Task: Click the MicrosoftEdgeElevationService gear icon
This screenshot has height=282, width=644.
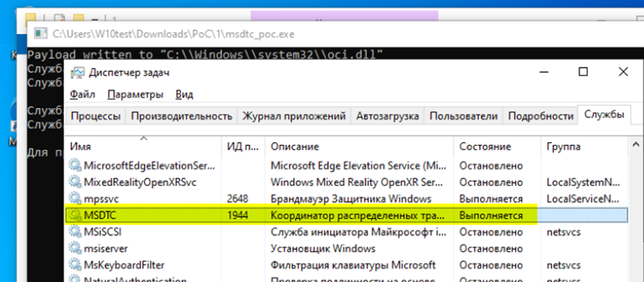Action: [75, 166]
